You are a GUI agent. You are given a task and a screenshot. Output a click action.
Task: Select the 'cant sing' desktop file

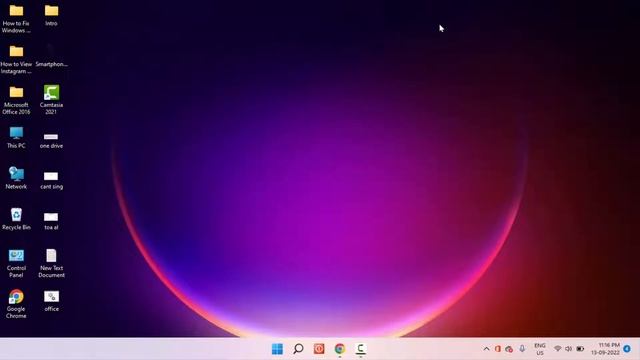coord(51,180)
